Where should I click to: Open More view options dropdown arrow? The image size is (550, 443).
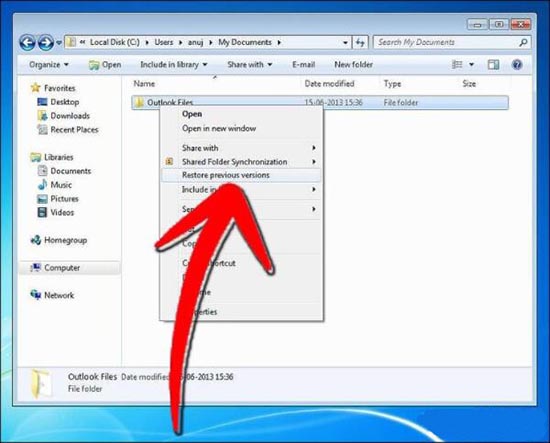(471, 65)
